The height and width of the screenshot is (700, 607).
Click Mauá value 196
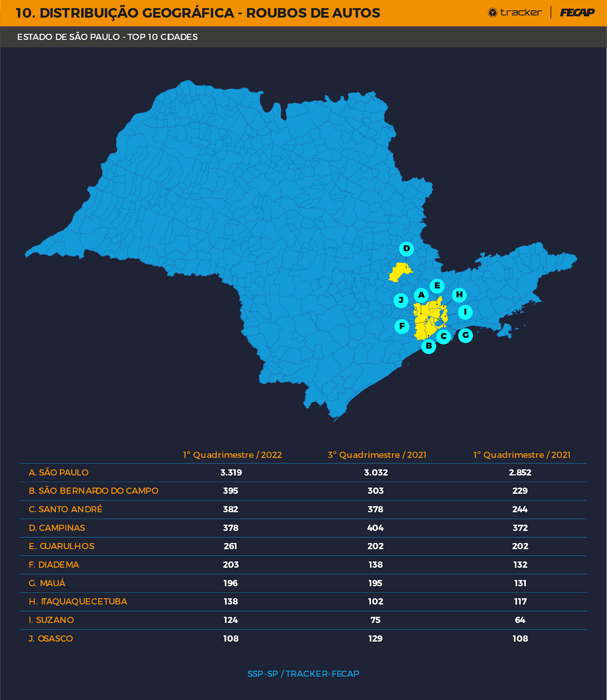[230, 583]
